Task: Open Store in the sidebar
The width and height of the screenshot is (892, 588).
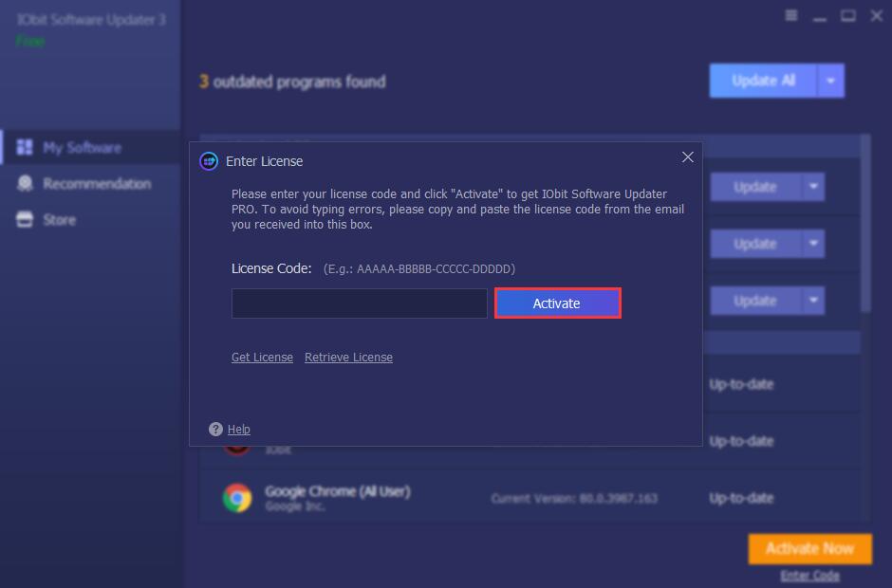Action: click(x=91, y=219)
